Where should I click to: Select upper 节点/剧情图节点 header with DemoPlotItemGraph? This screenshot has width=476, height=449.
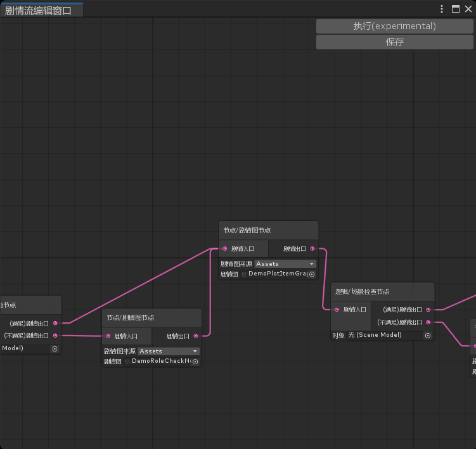tap(268, 231)
